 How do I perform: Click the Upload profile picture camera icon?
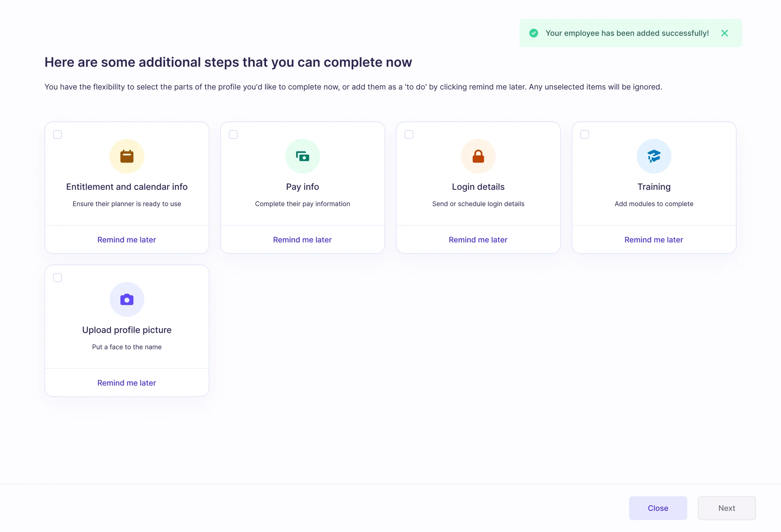click(x=127, y=300)
